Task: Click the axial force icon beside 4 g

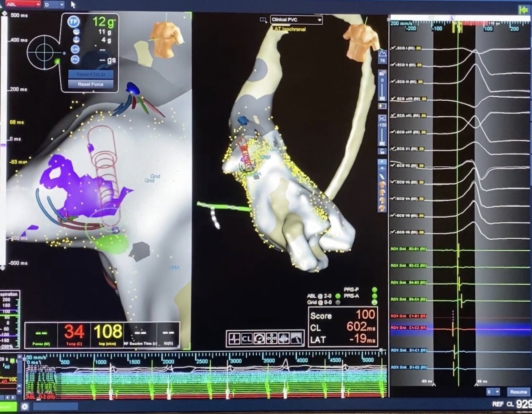Action: point(75,40)
